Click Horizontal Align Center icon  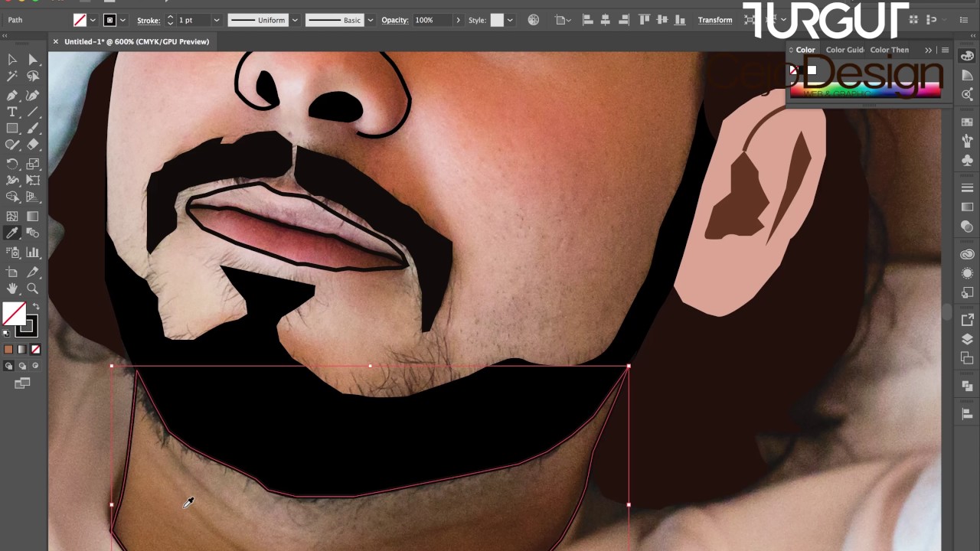[606, 20]
